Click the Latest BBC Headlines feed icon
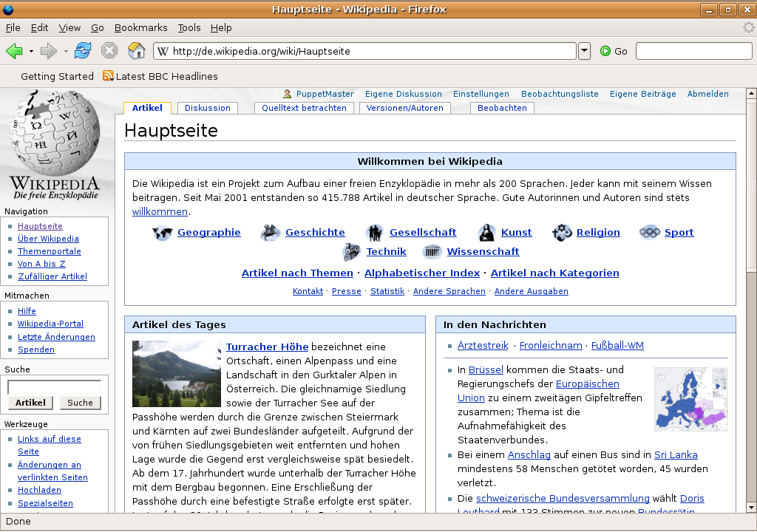The image size is (757, 532). [x=108, y=76]
